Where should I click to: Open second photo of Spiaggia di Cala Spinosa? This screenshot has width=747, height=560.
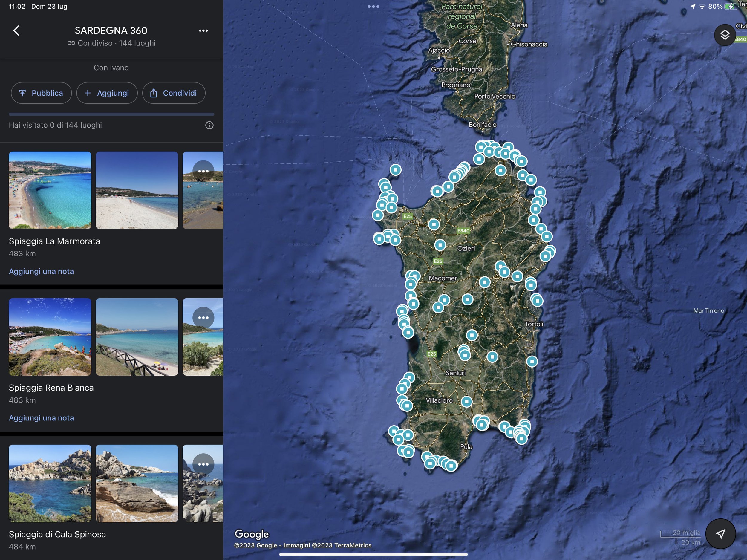pyautogui.click(x=137, y=483)
